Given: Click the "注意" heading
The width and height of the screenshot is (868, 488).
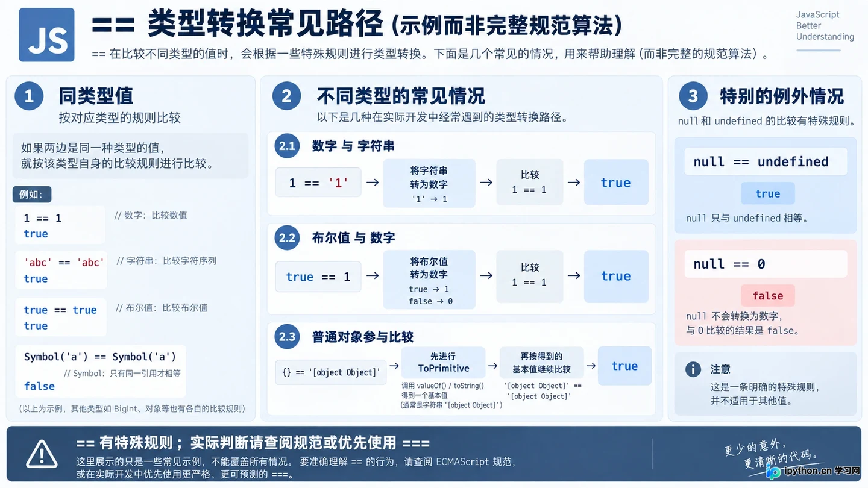Looking at the screenshot, I should point(721,369).
